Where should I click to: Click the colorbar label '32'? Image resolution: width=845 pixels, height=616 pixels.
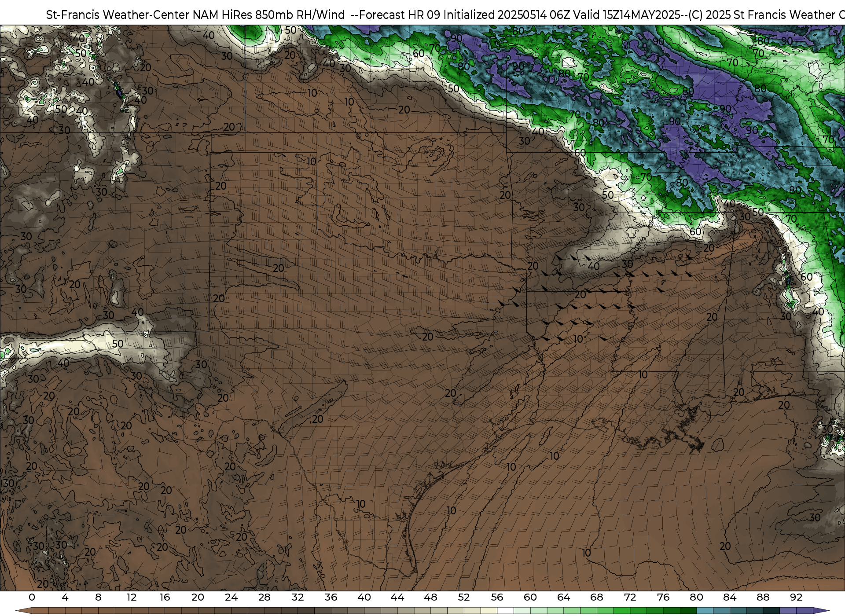point(298,597)
